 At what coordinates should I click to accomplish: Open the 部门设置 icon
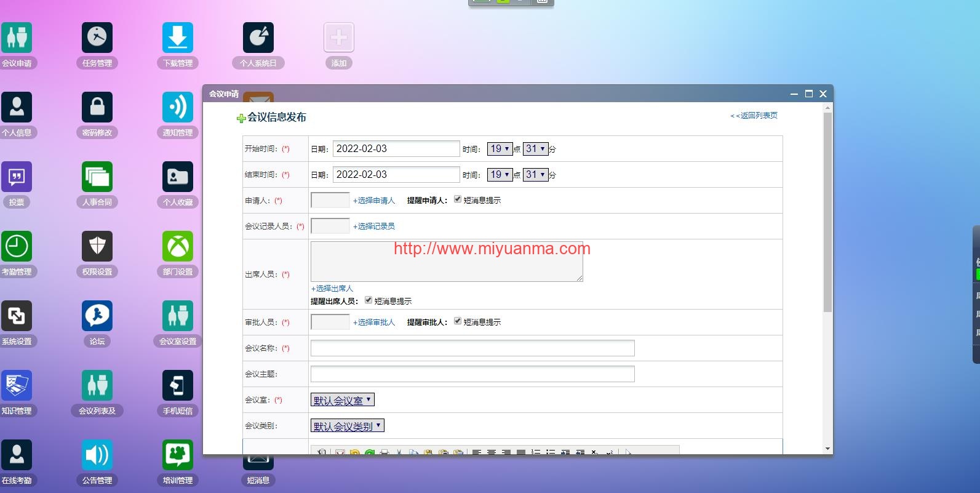pyautogui.click(x=178, y=246)
